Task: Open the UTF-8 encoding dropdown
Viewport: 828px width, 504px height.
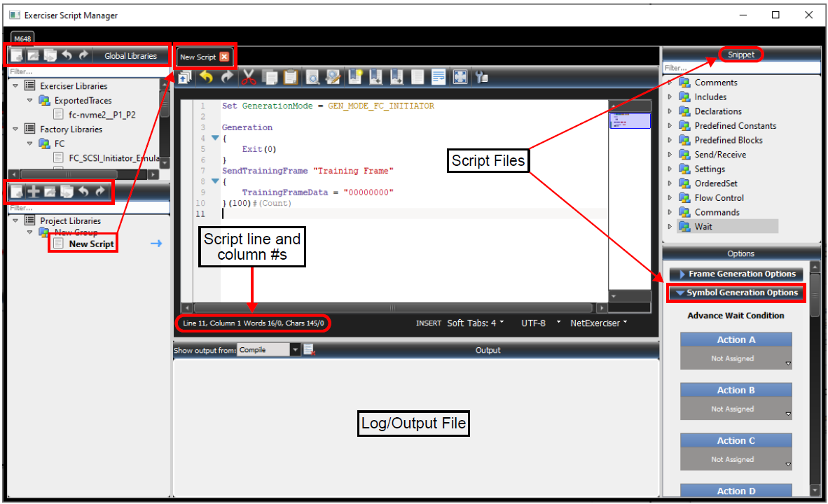Action: click(x=541, y=323)
